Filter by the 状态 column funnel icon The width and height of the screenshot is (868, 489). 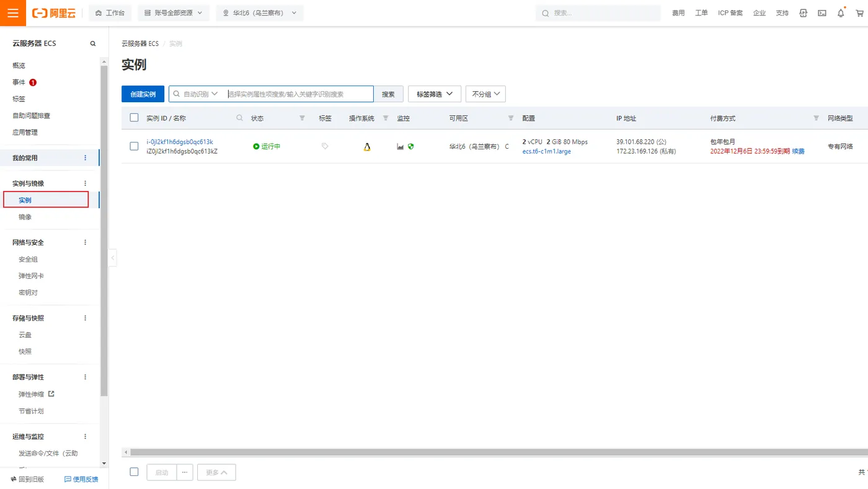302,118
